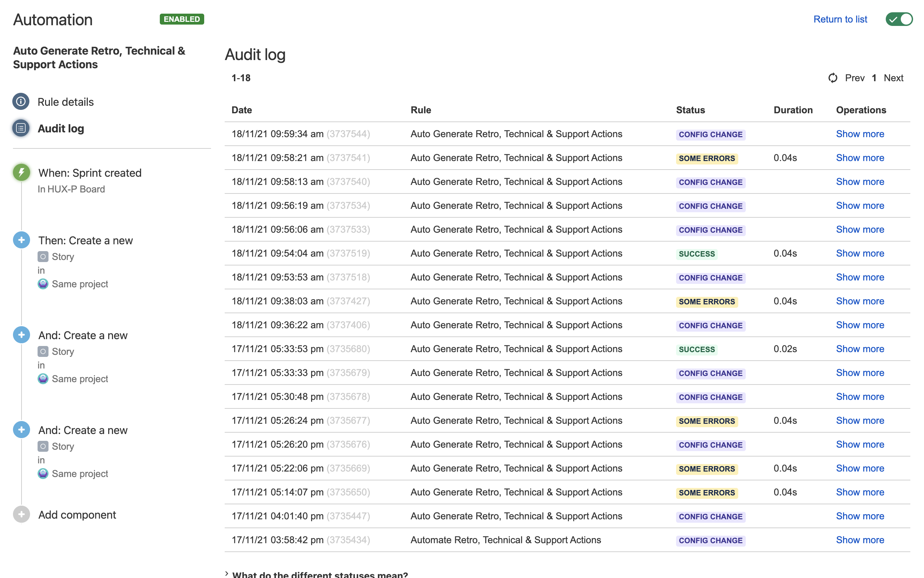The height and width of the screenshot is (578, 924).
Task: Click the plus icon for Then: Create a new
Action: 22,240
